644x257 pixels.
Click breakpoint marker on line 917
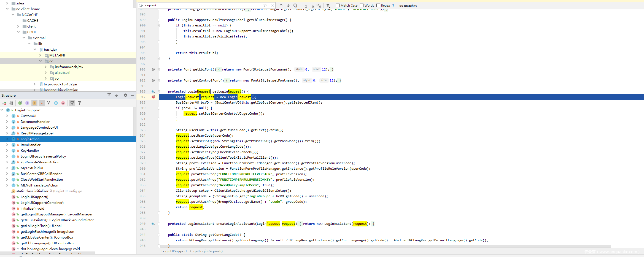[153, 97]
